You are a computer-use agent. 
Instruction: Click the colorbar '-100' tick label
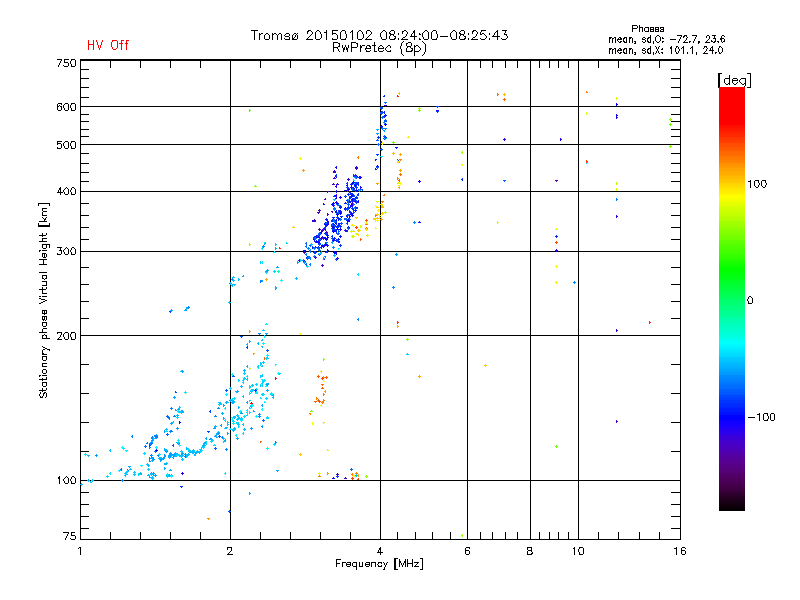point(761,417)
